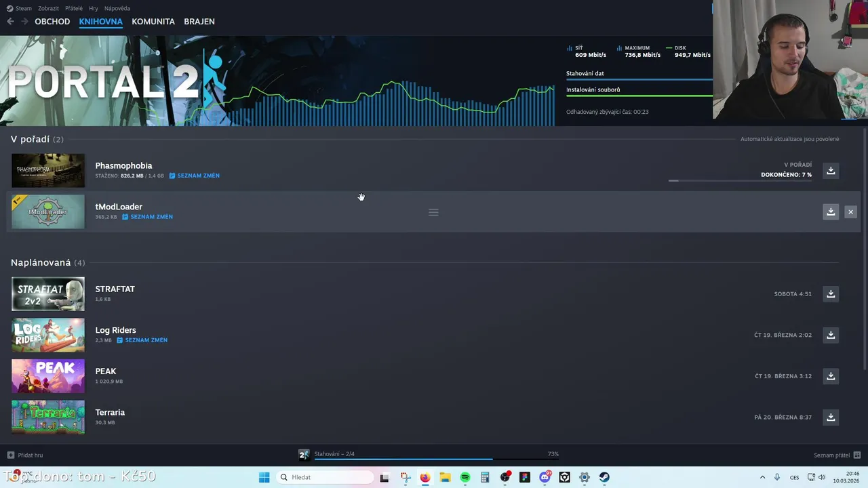Switch to the OBCHOD tab
Screen dimensions: 868x488
[x=52, y=22]
